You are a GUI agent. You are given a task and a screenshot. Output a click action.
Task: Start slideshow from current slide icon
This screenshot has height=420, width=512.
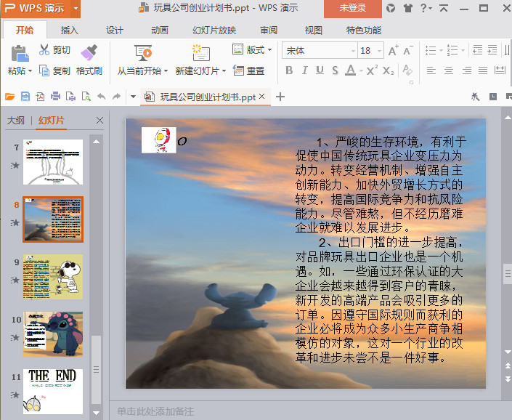click(x=143, y=53)
